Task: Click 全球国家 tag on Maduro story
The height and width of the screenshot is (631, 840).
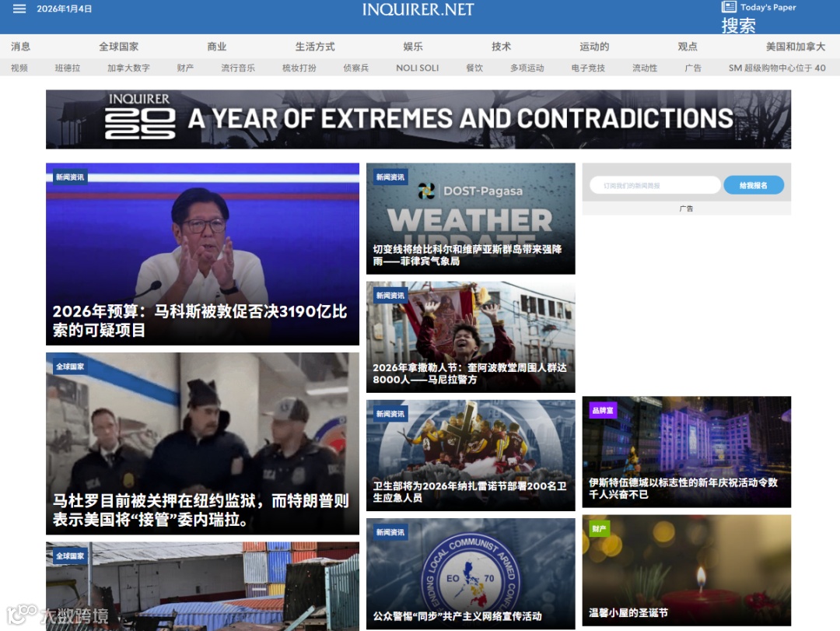Action: 70,366
